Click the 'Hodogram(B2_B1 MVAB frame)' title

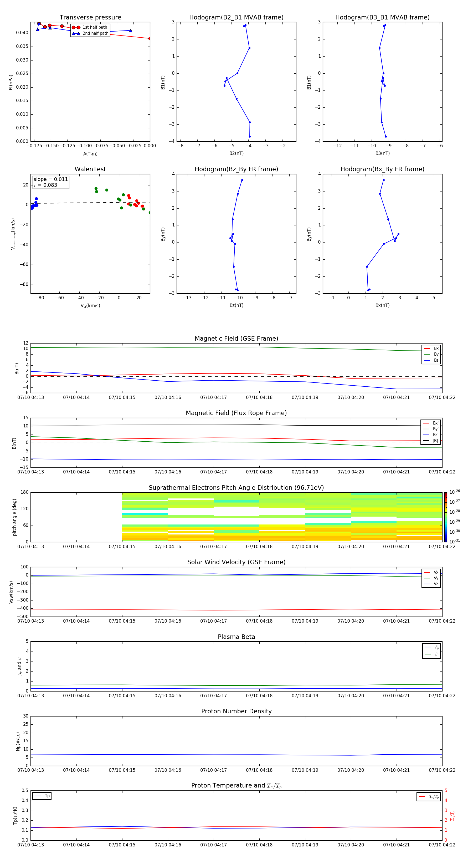[x=236, y=18]
